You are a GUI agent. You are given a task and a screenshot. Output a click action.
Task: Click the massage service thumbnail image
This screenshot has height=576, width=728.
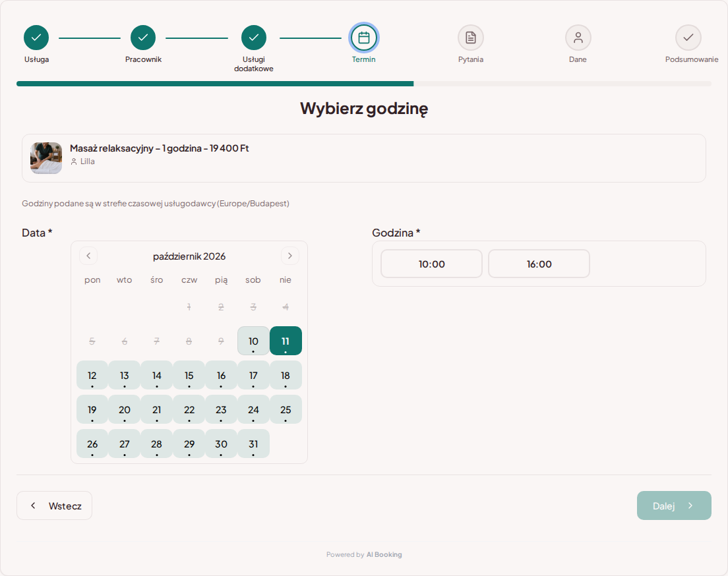coord(46,158)
